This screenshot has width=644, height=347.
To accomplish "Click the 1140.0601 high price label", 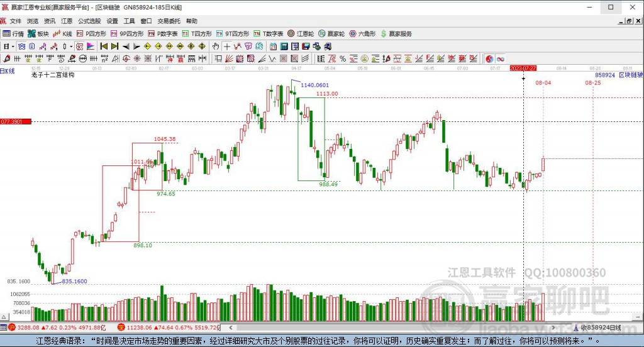I will [314, 85].
